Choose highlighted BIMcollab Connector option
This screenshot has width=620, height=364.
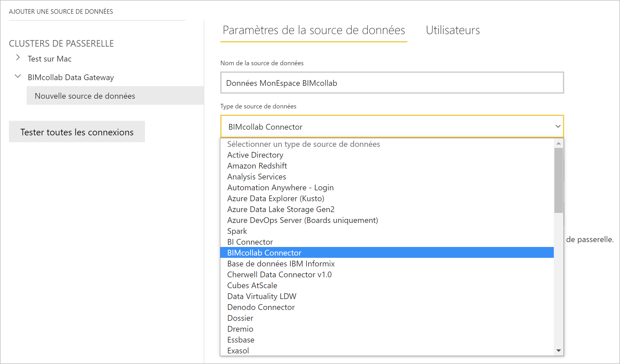point(387,253)
